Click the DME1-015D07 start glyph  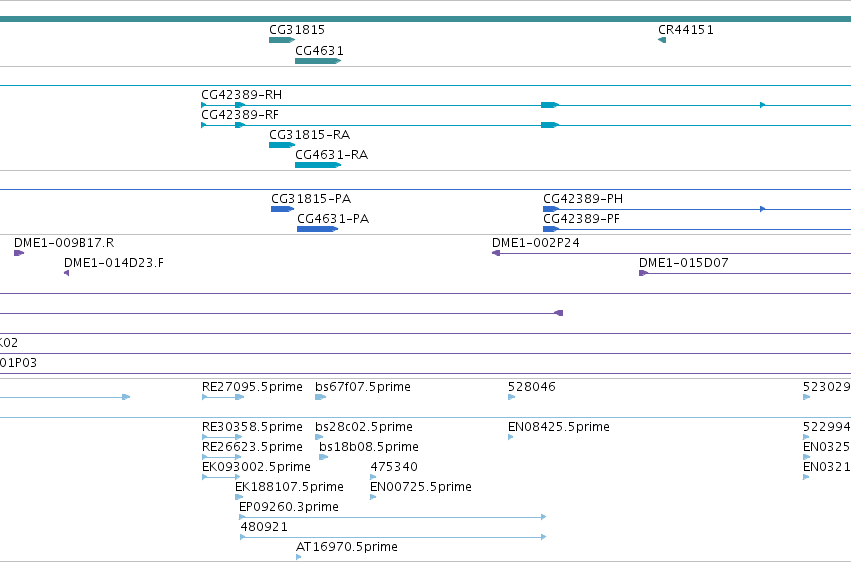[x=644, y=273]
